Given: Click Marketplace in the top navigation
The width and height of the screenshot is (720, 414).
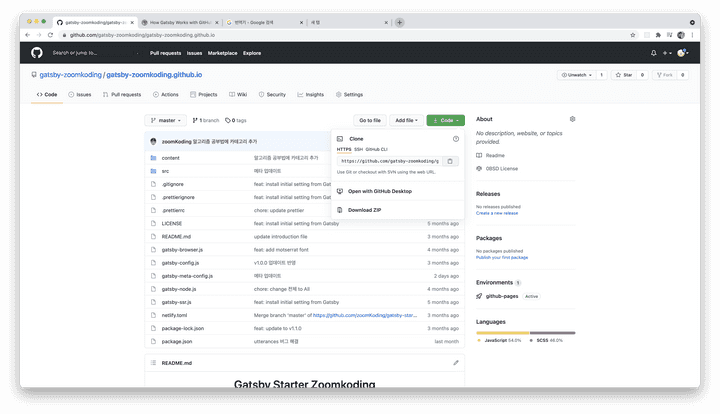Looking at the screenshot, I should (223, 53).
